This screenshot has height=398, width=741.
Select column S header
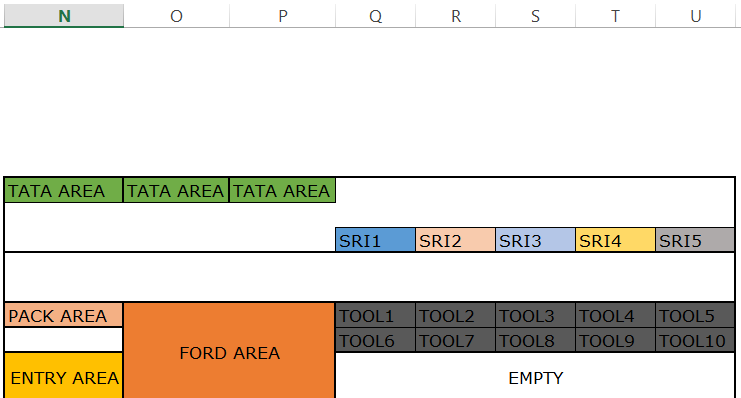pyautogui.click(x=535, y=16)
